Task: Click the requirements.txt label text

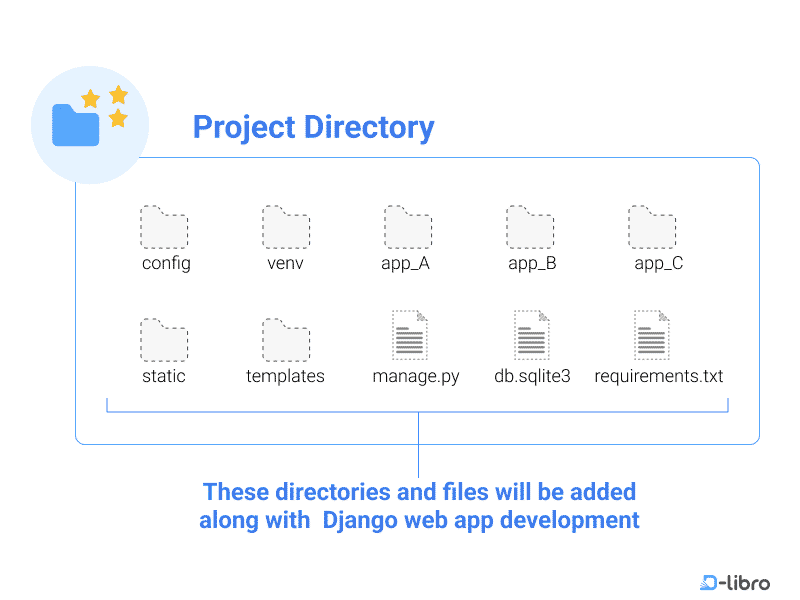Action: coord(658,377)
